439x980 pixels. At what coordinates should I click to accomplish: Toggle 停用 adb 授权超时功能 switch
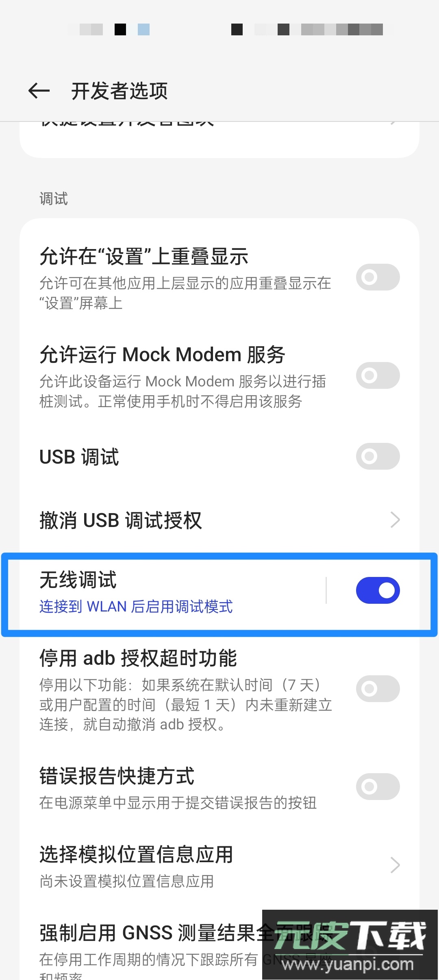click(x=378, y=689)
